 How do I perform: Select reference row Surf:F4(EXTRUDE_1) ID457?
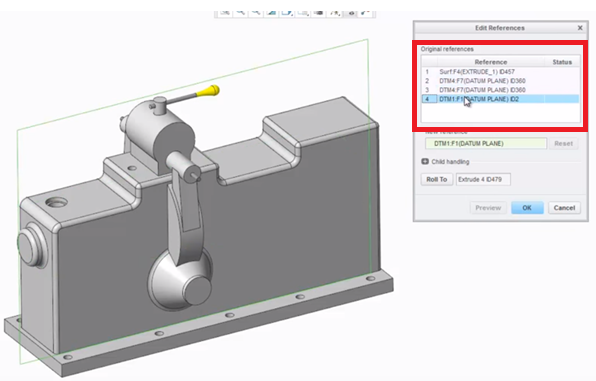click(501, 71)
